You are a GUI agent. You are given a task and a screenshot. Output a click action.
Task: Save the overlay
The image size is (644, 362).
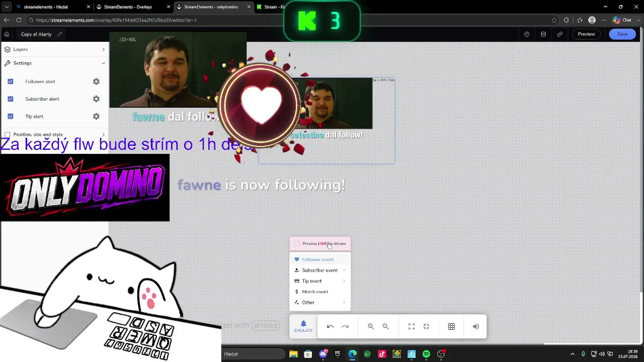click(622, 34)
